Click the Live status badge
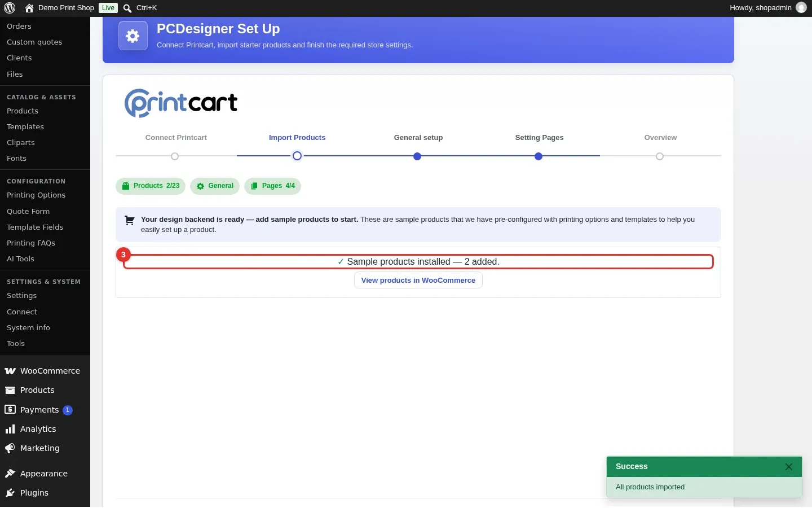812x508 pixels. 108,8
